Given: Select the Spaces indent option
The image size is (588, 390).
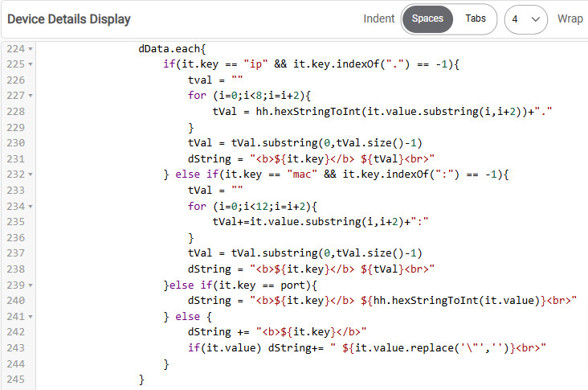Looking at the screenshot, I should (x=427, y=18).
